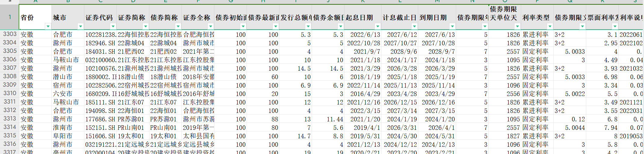Click security code cell 152151.SH
This screenshot has width=644, height=154.
coord(100,127)
